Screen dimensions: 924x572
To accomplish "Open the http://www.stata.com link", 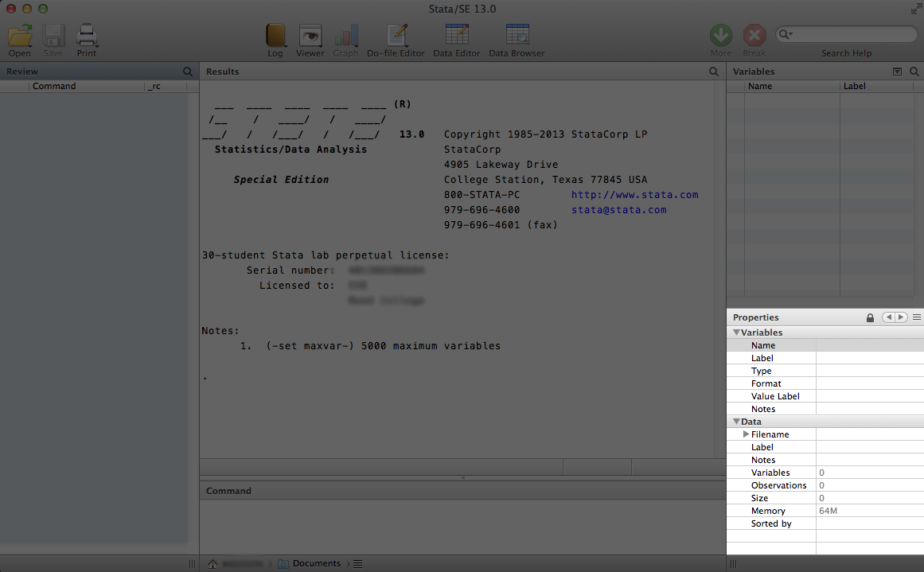I will 634,195.
